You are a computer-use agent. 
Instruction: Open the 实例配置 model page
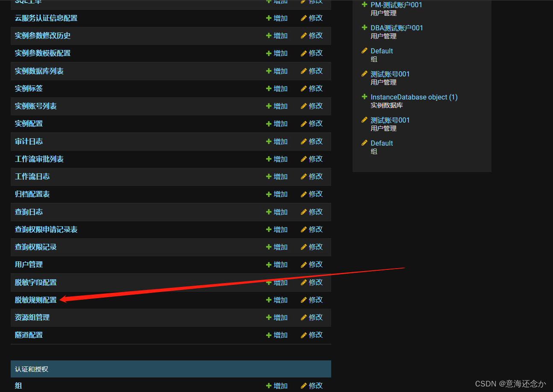coord(29,124)
